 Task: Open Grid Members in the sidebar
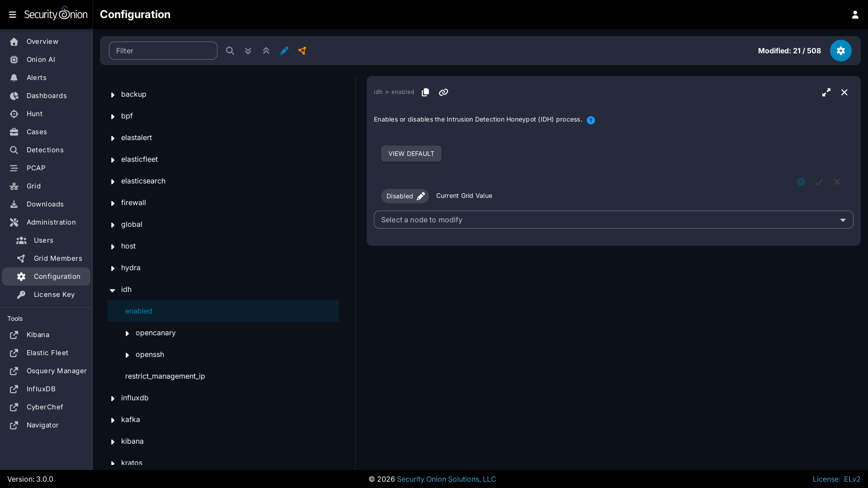(58, 258)
